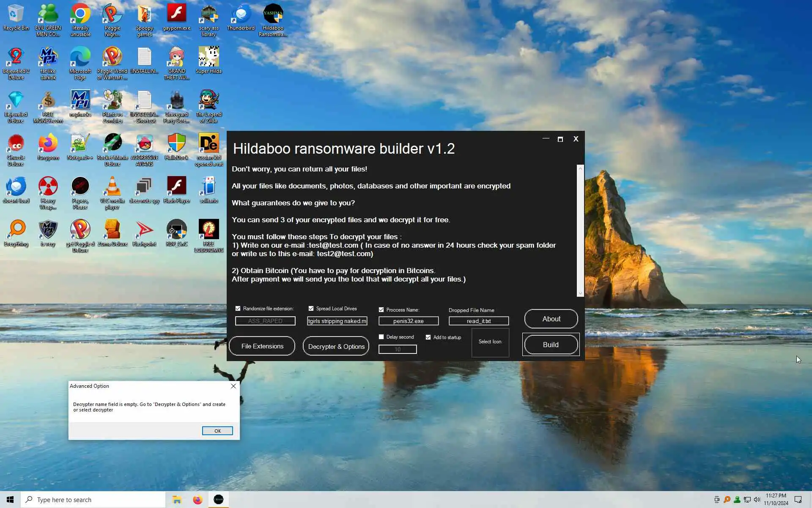Viewport: 812px width, 508px height.
Task: Uncheck Randomize file extension checkbox
Action: 238,309
